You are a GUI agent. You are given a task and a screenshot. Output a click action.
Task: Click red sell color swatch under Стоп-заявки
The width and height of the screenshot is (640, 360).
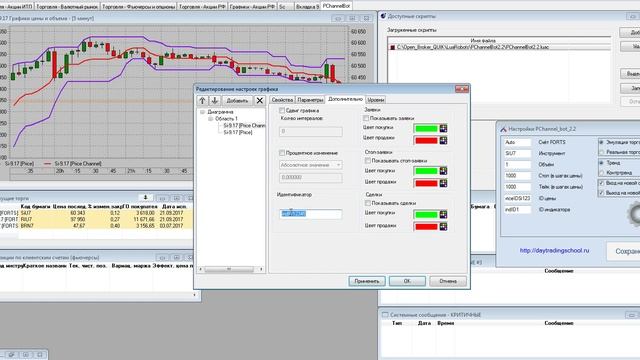426,183
